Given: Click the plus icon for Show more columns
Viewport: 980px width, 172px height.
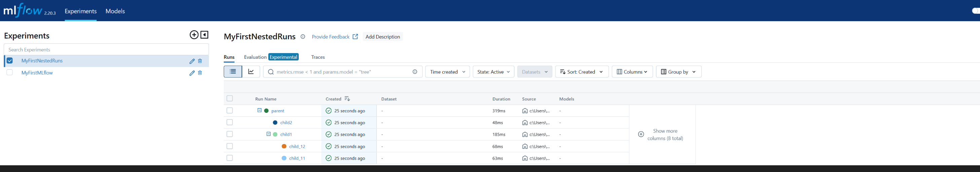Looking at the screenshot, I should point(641,134).
